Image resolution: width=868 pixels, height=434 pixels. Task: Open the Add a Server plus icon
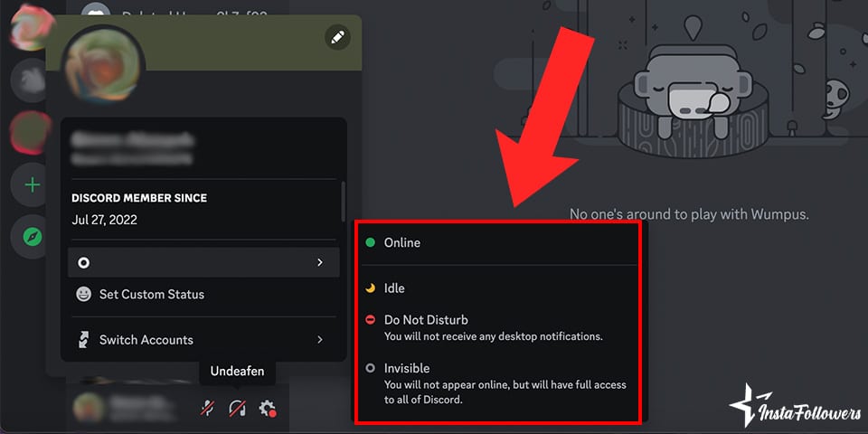tap(33, 184)
